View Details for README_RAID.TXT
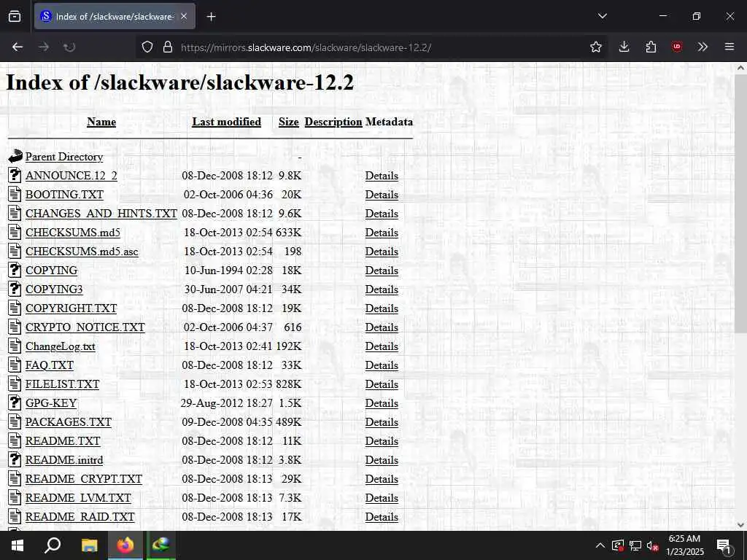 click(x=382, y=517)
